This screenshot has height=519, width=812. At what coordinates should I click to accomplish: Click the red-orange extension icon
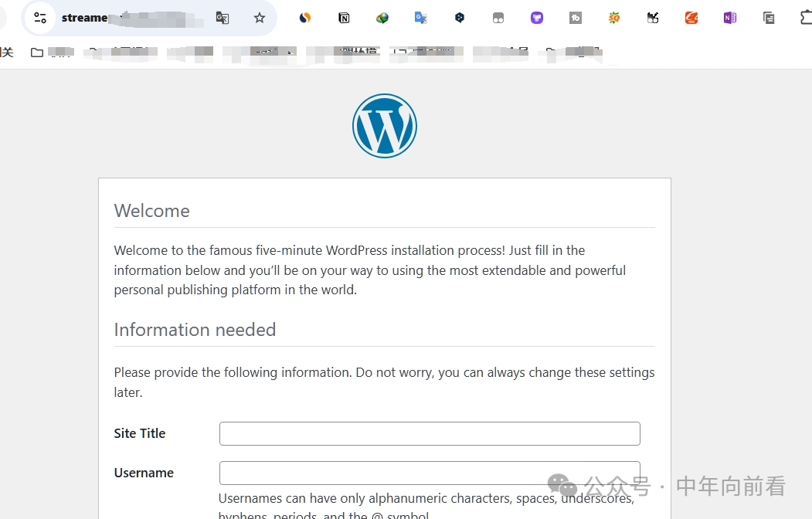tap(691, 18)
